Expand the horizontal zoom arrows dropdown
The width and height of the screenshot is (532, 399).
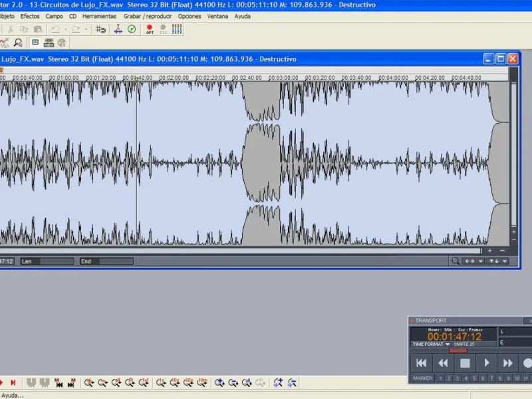click(x=473, y=261)
